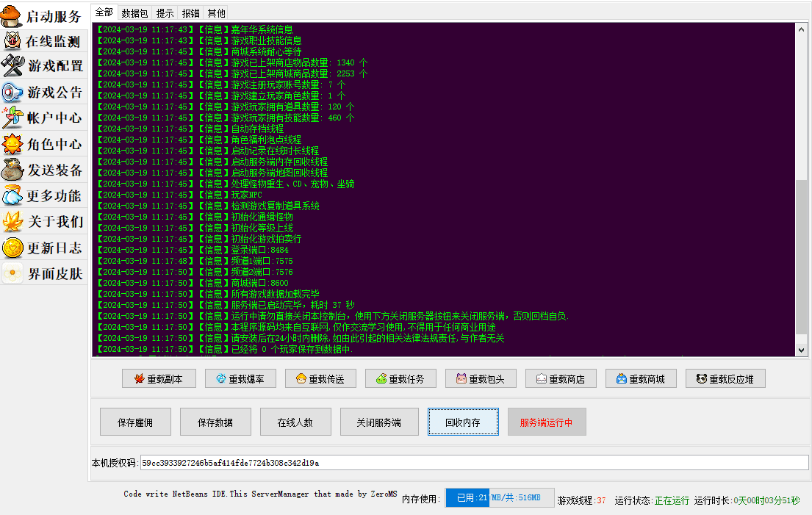
Task: Click the mushroom icon beside 启动服务
Action: [x=12, y=15]
